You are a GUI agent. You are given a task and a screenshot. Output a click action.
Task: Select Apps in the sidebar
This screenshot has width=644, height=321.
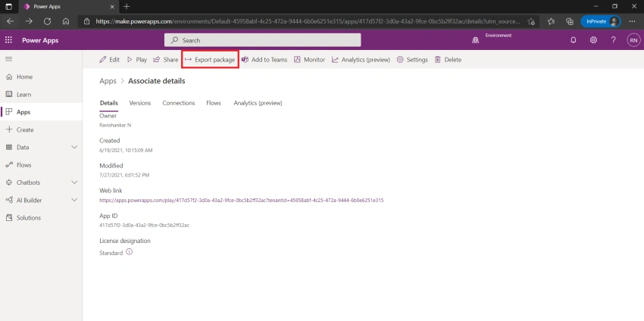41,112
